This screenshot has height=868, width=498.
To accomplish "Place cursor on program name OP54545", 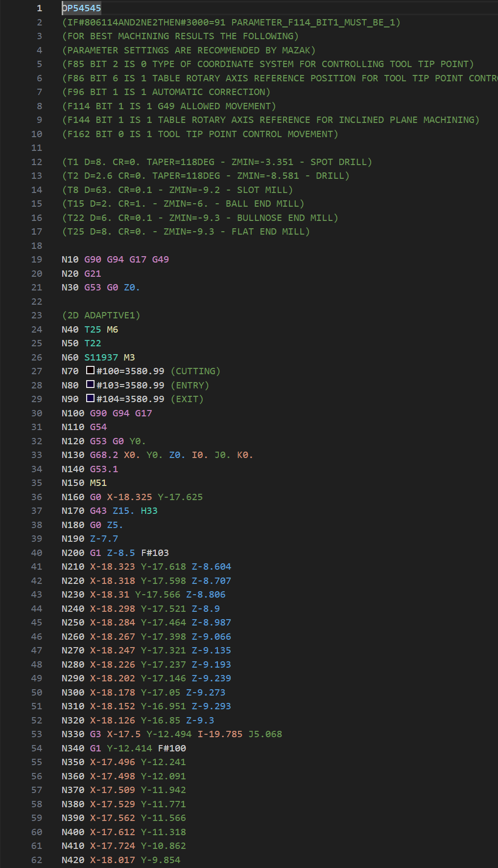I will coord(81,8).
